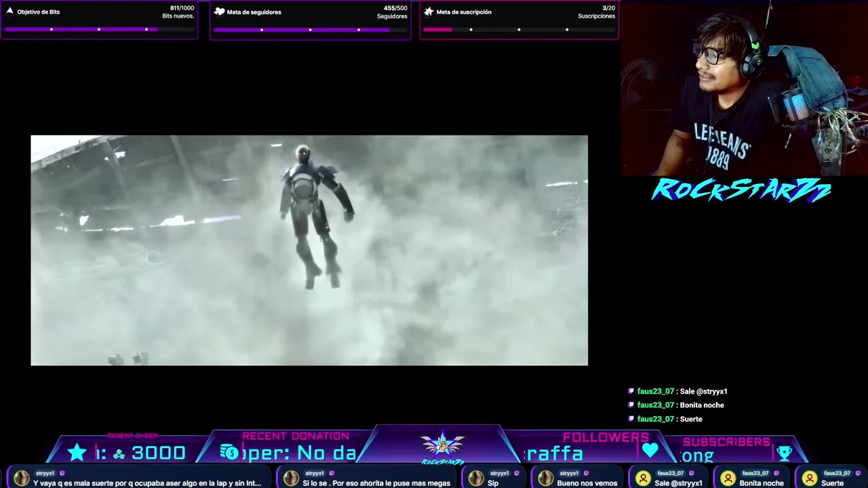
Task: Click the Recent Donation coin icon
Action: (229, 452)
